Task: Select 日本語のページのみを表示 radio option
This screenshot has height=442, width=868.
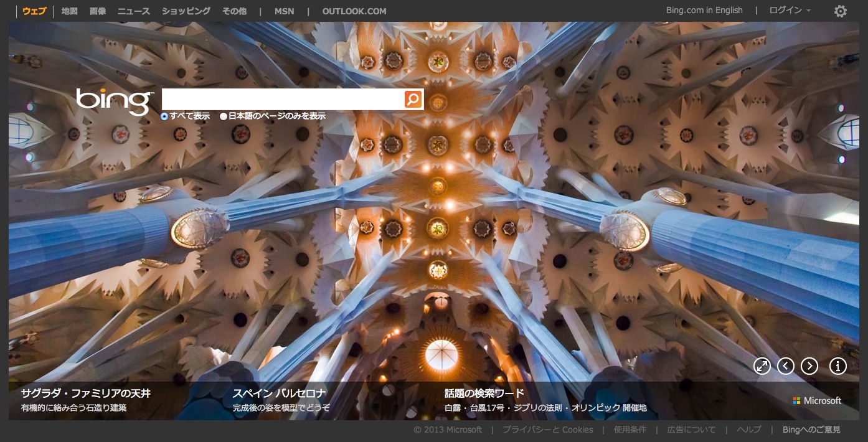Action: click(x=224, y=116)
